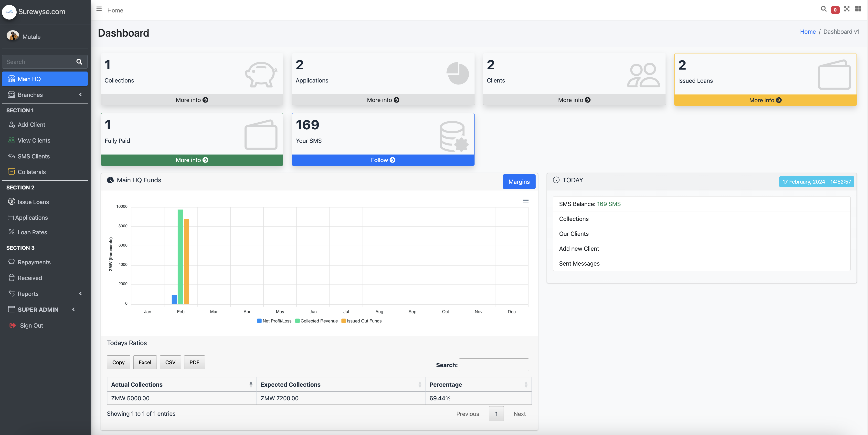Click Issued Loans More info link
Screen dimensions: 868x435
click(765, 100)
